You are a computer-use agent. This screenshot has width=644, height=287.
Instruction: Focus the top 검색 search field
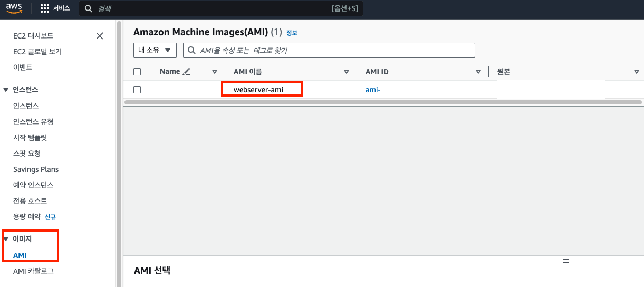[x=222, y=9]
